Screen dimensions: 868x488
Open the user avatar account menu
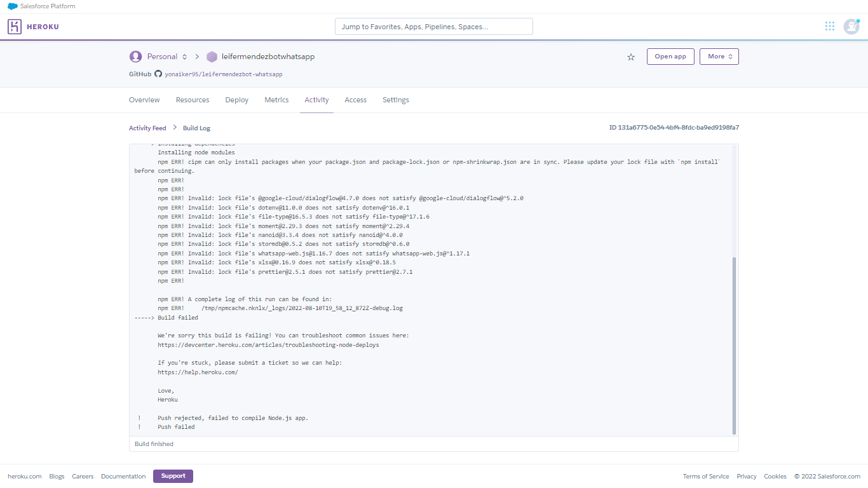coord(851,26)
